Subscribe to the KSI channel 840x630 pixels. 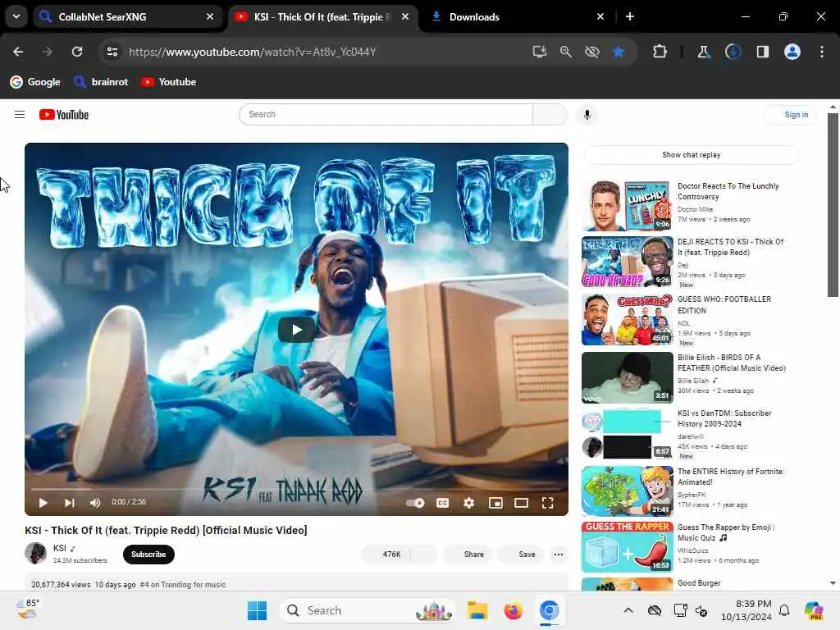[x=148, y=554]
